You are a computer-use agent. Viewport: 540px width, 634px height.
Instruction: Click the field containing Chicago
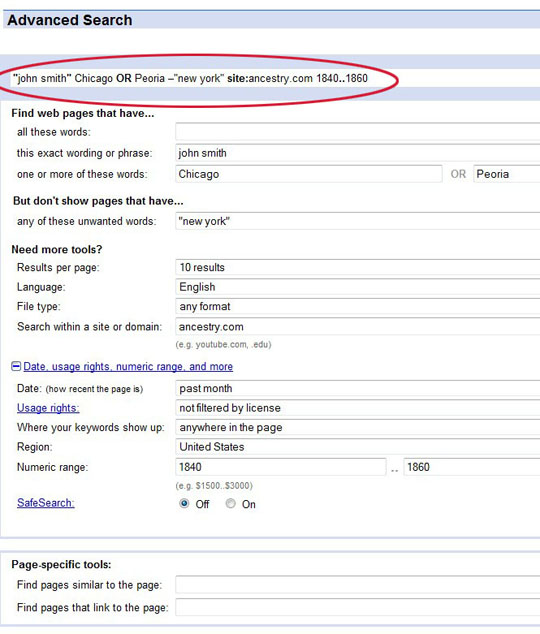[309, 174]
